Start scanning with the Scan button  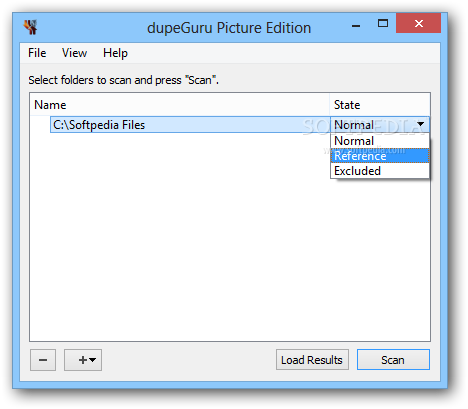point(393,360)
